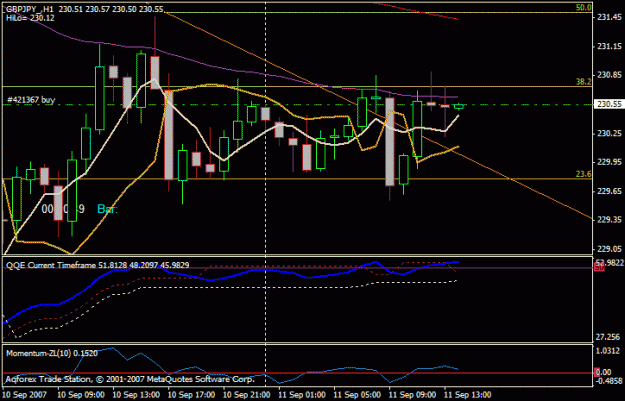Click the 10 Sep 2007 time axis label
This screenshot has width=625, height=401.
pos(24,395)
